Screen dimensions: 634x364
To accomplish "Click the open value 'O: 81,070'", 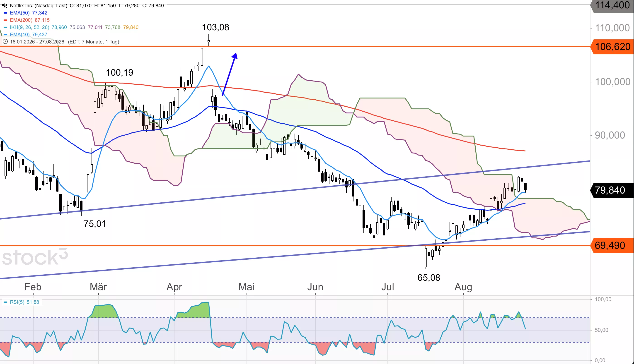I will pyautogui.click(x=81, y=5).
